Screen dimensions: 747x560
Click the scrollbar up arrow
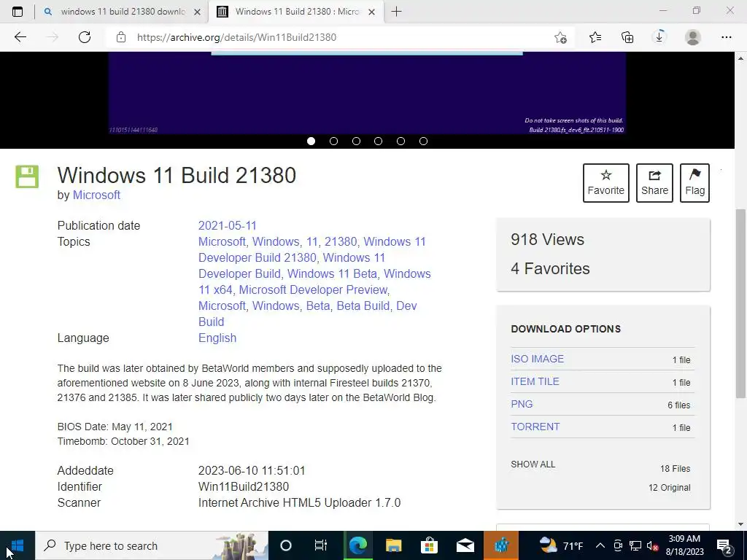tap(740, 58)
